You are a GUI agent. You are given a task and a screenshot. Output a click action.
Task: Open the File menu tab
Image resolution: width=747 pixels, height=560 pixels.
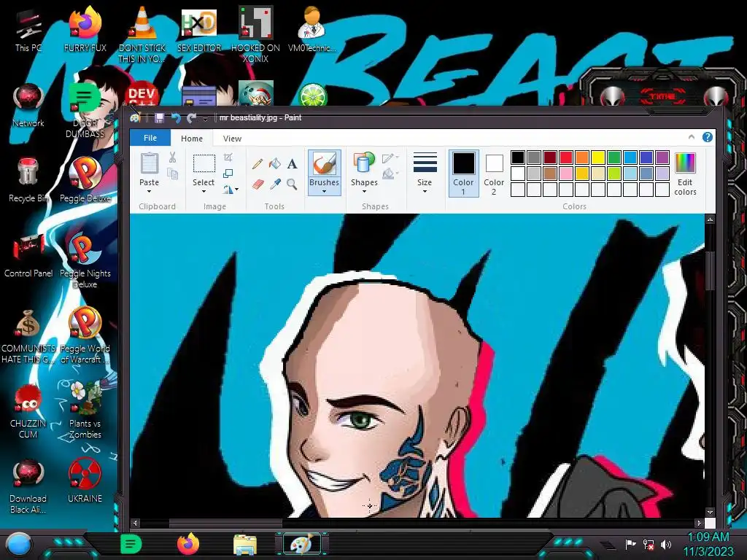pos(150,138)
